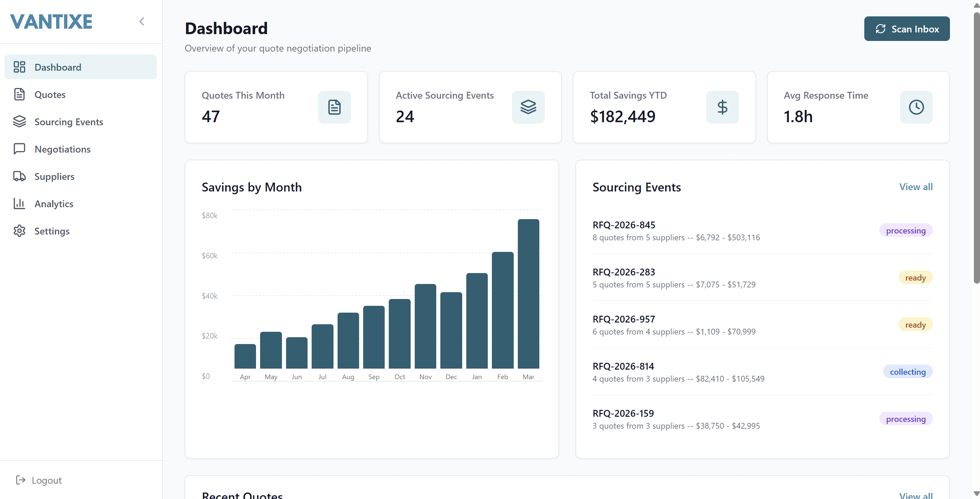Click the Mar bar in the Savings chart
Image resolution: width=980 pixels, height=499 pixels.
tap(528, 294)
